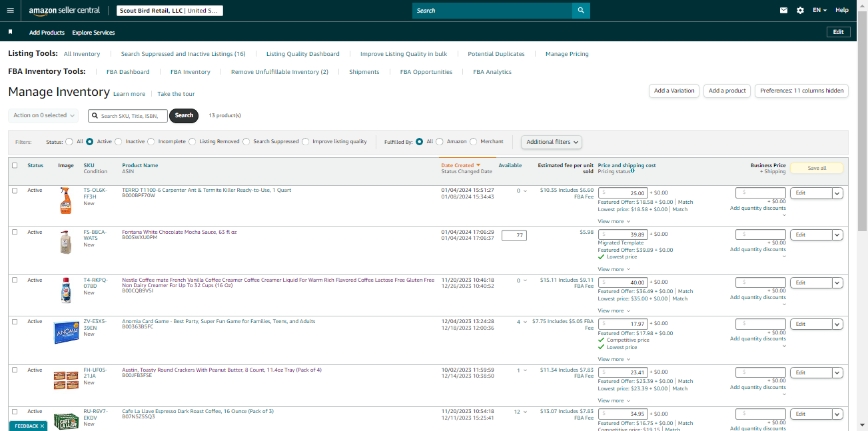
Task: Click Add Products in top bar
Action: [47, 33]
